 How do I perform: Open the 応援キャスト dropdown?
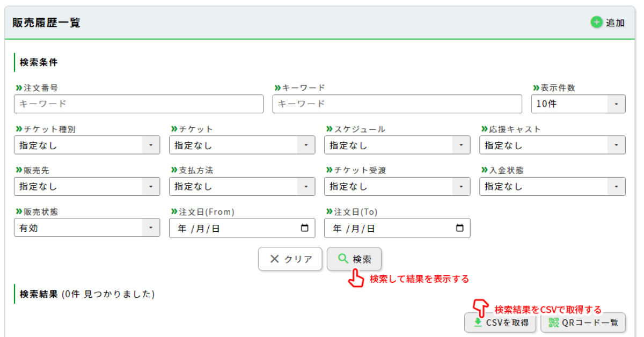tap(552, 145)
